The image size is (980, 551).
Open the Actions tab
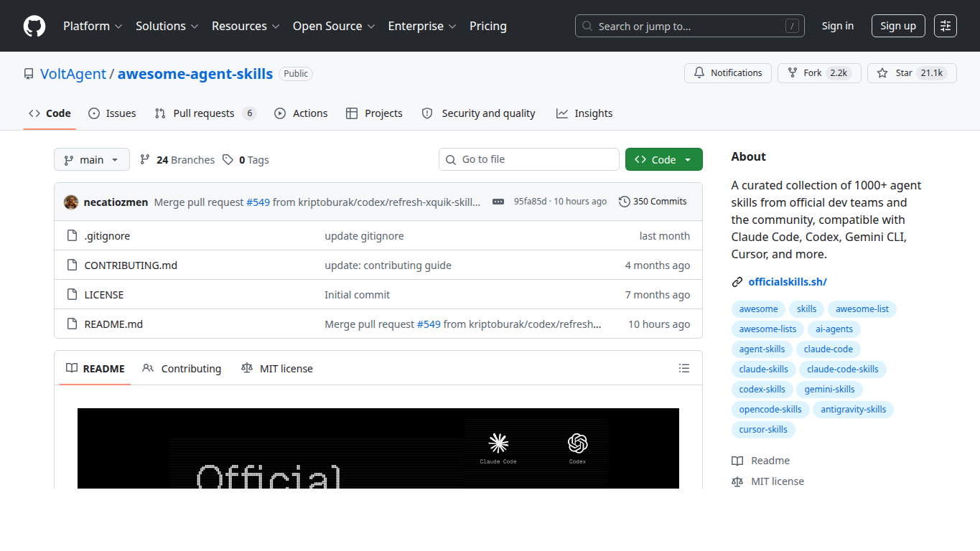click(x=301, y=113)
